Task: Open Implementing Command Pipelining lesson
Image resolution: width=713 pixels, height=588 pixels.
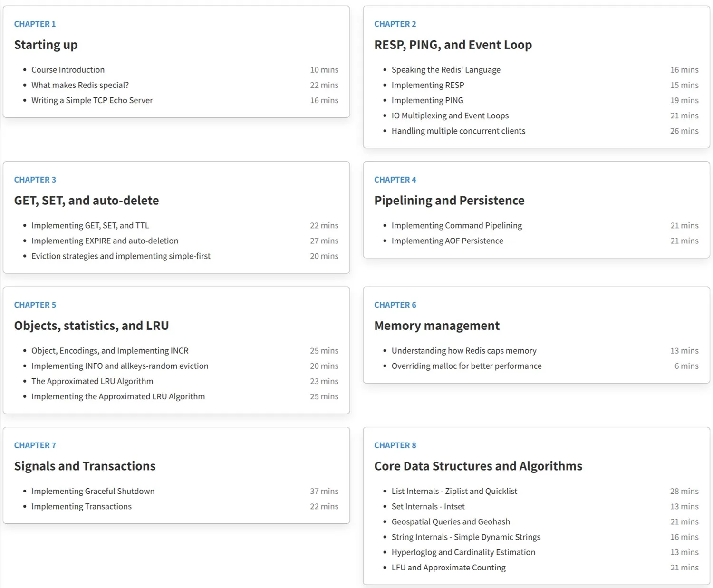Action: (457, 226)
